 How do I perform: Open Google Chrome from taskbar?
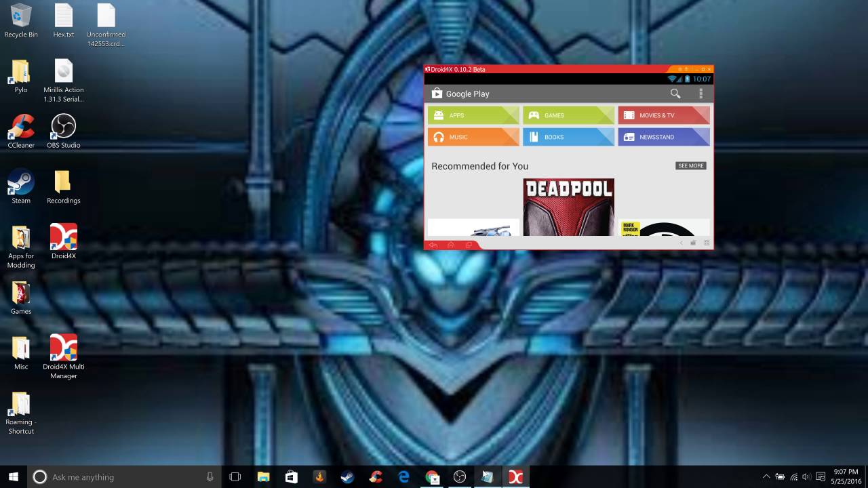coord(432,476)
